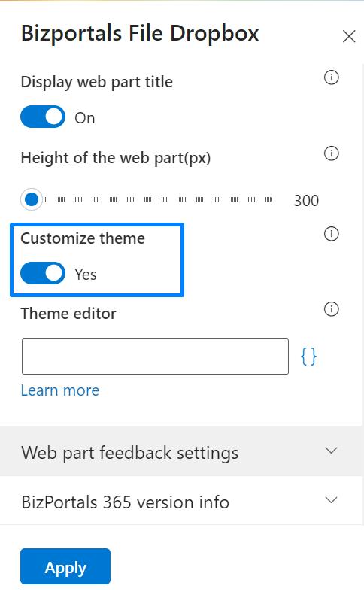
Task: Open the BizPortals 365 version info section
Action: [x=182, y=501]
